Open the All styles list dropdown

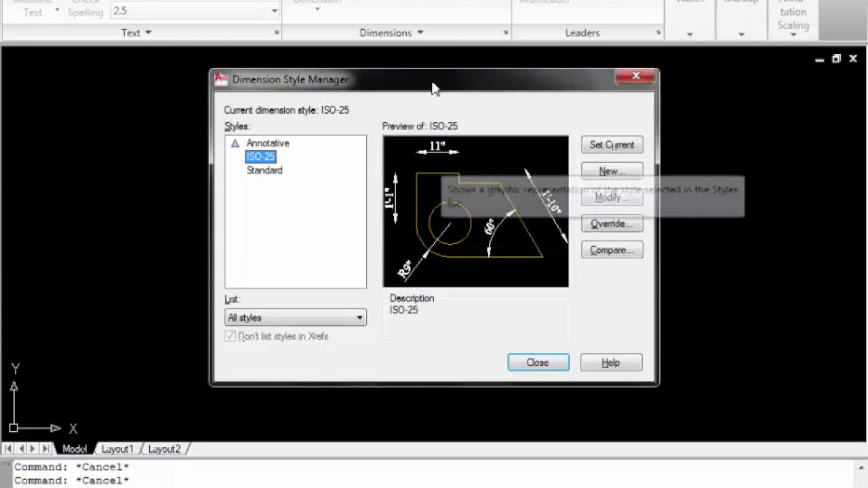pyautogui.click(x=296, y=317)
